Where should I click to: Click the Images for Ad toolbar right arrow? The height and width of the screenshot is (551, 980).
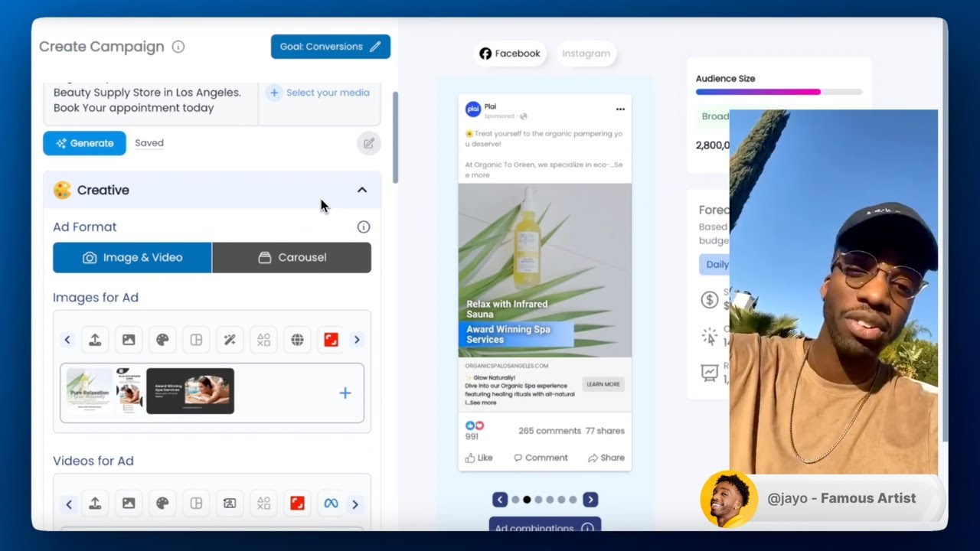[357, 340]
